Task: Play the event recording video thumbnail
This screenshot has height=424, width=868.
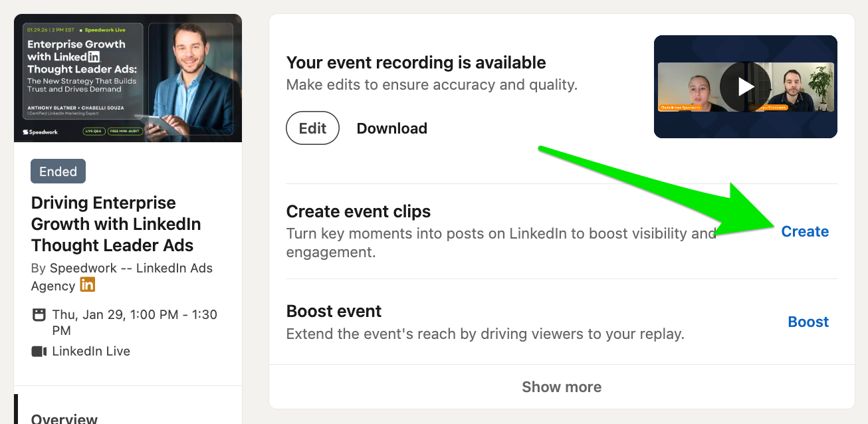Action: 746,87
